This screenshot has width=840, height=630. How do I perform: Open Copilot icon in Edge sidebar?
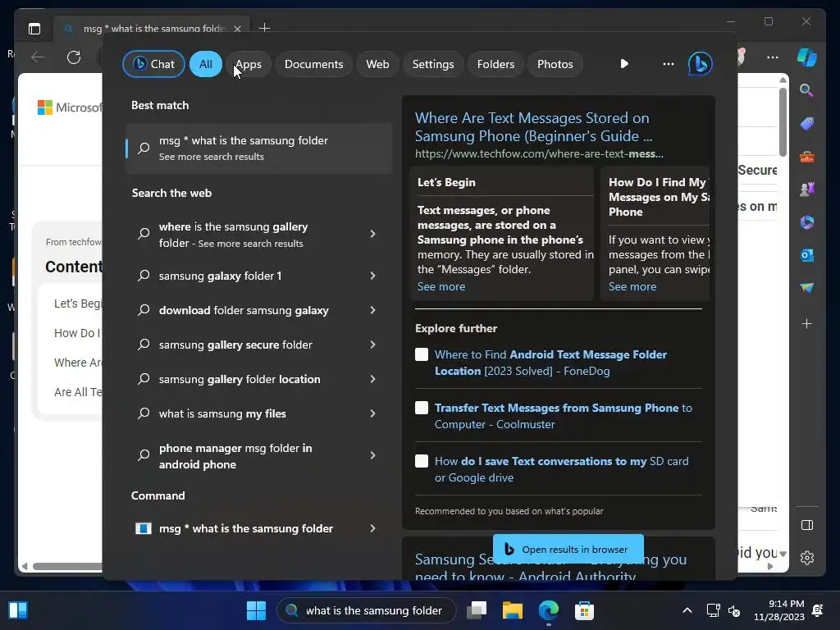(x=807, y=57)
